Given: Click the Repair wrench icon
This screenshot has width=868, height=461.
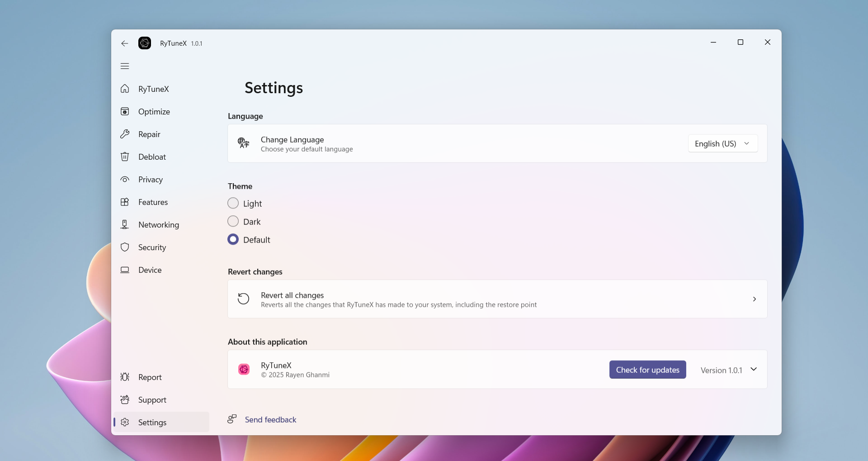Looking at the screenshot, I should pos(125,134).
